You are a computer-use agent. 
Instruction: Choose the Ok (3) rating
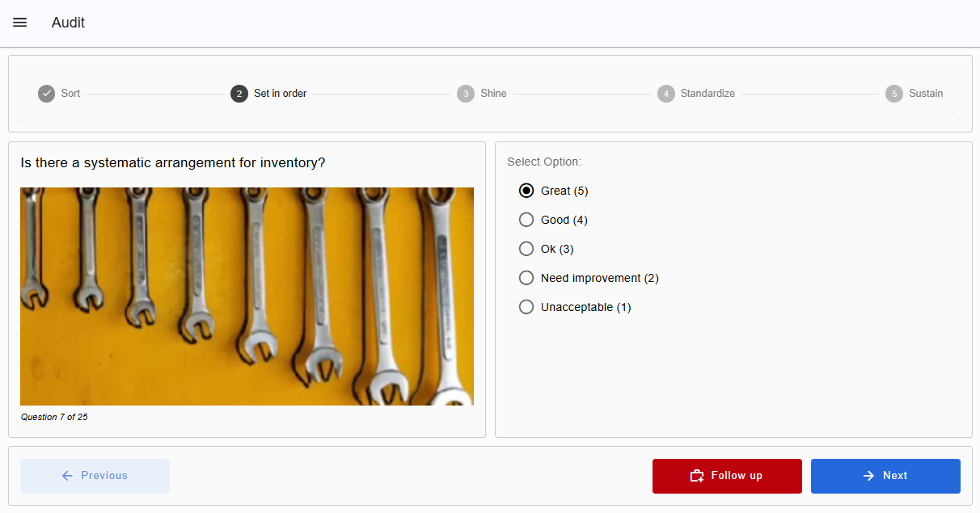pos(526,249)
